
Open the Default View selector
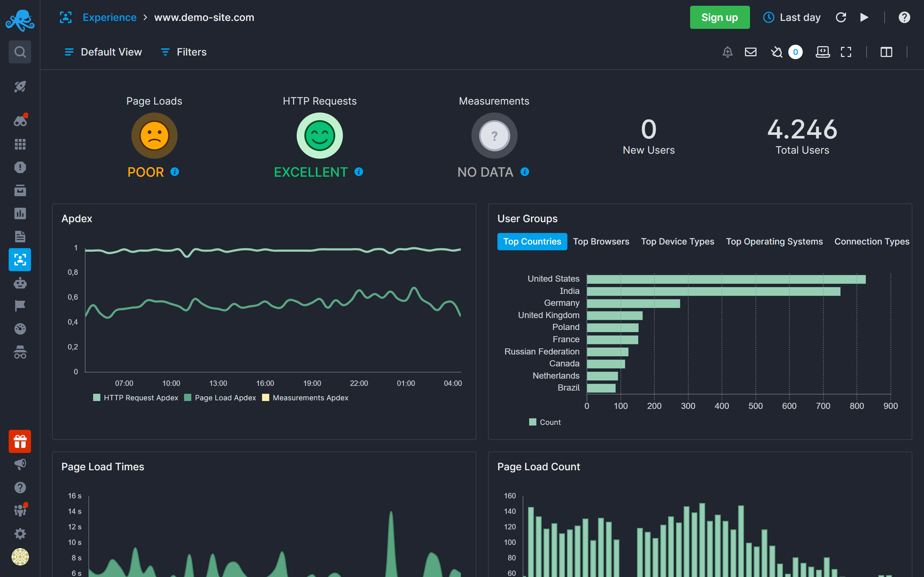(103, 52)
